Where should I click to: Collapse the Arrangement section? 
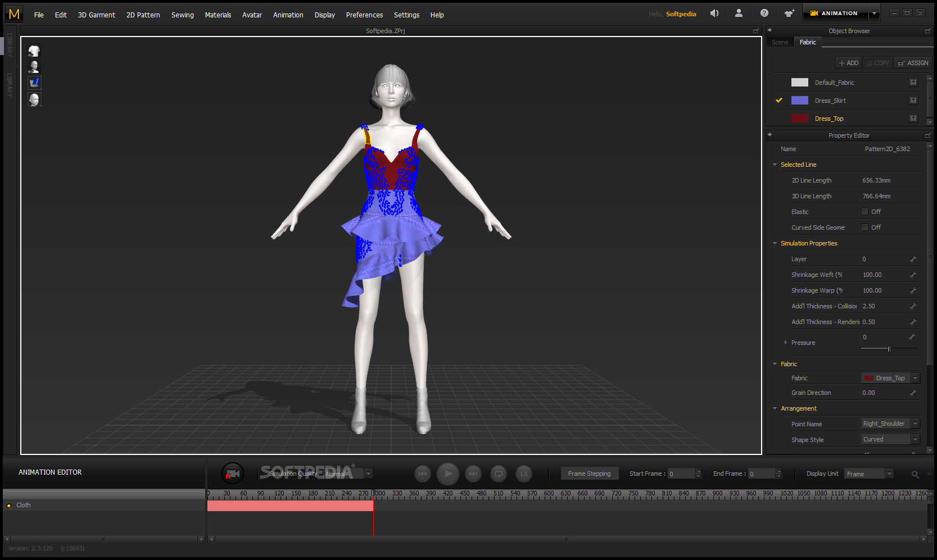(x=775, y=408)
